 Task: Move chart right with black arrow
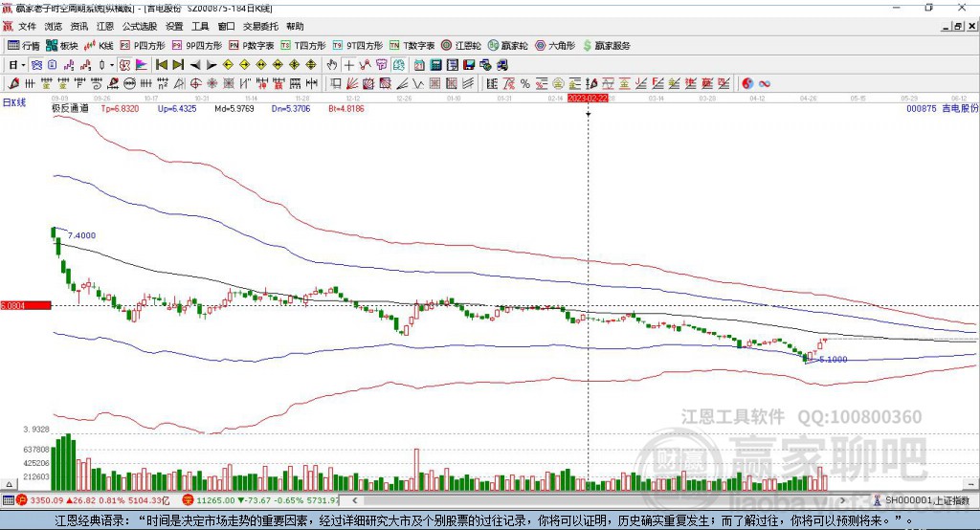212,65
